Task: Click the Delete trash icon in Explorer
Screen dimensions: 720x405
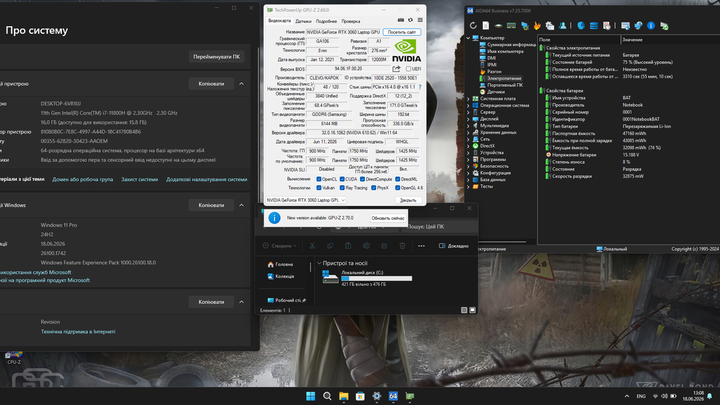Action: 402,246
